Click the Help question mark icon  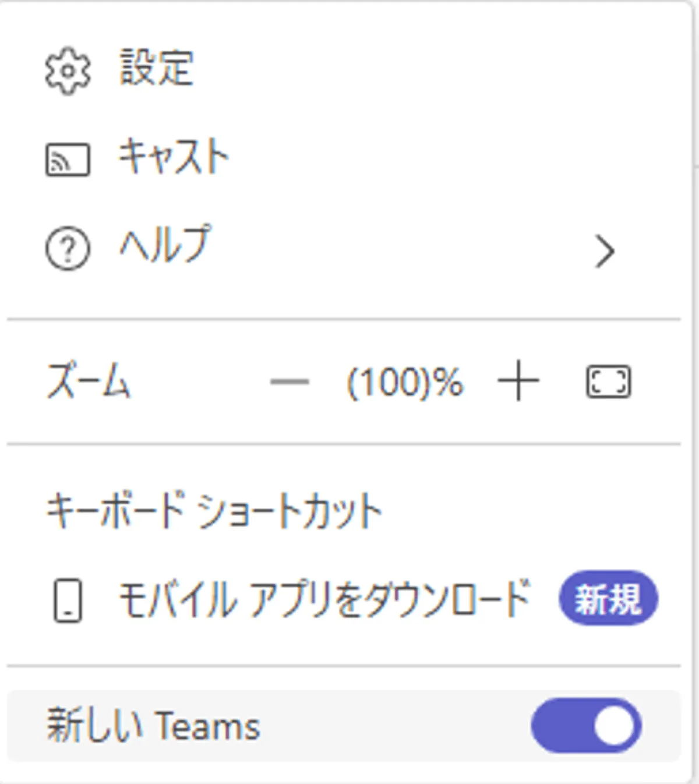(68, 249)
